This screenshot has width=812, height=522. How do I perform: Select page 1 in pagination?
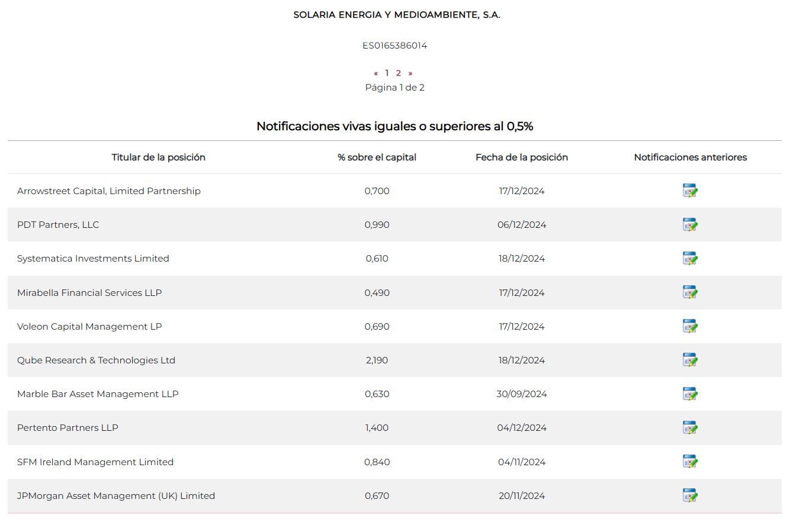tap(387, 73)
